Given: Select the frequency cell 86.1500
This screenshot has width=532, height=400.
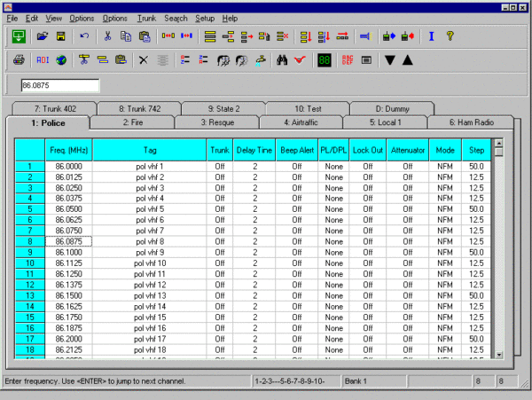Looking at the screenshot, I should tap(69, 295).
